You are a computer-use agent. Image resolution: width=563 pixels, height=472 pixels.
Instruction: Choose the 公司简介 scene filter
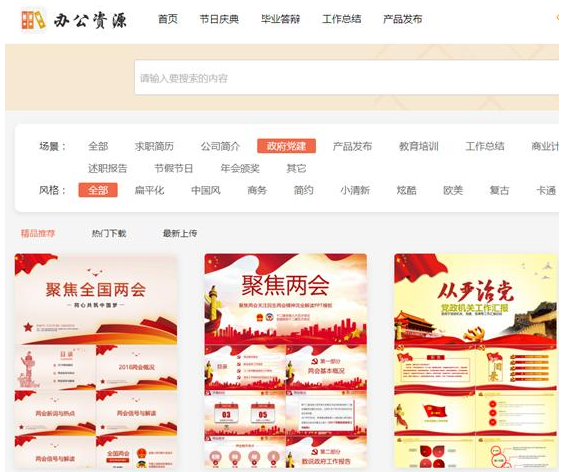(x=220, y=146)
